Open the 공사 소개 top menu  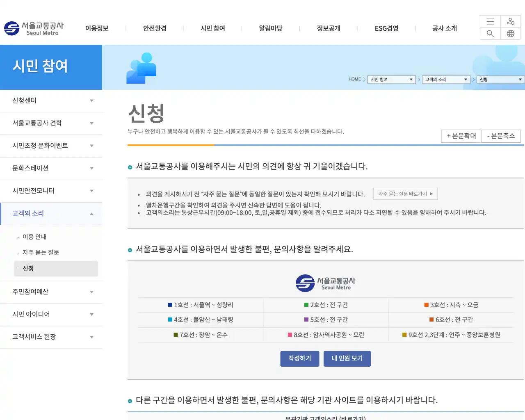pyautogui.click(x=445, y=28)
